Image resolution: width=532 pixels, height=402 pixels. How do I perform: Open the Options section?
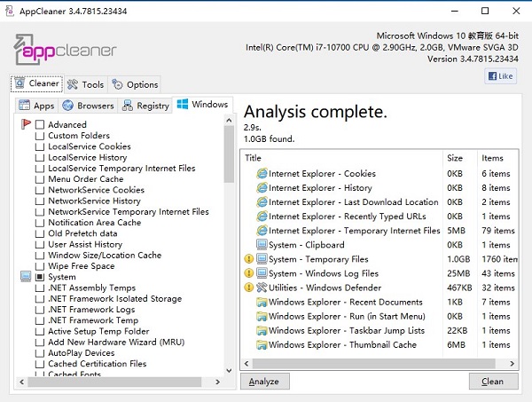point(136,84)
